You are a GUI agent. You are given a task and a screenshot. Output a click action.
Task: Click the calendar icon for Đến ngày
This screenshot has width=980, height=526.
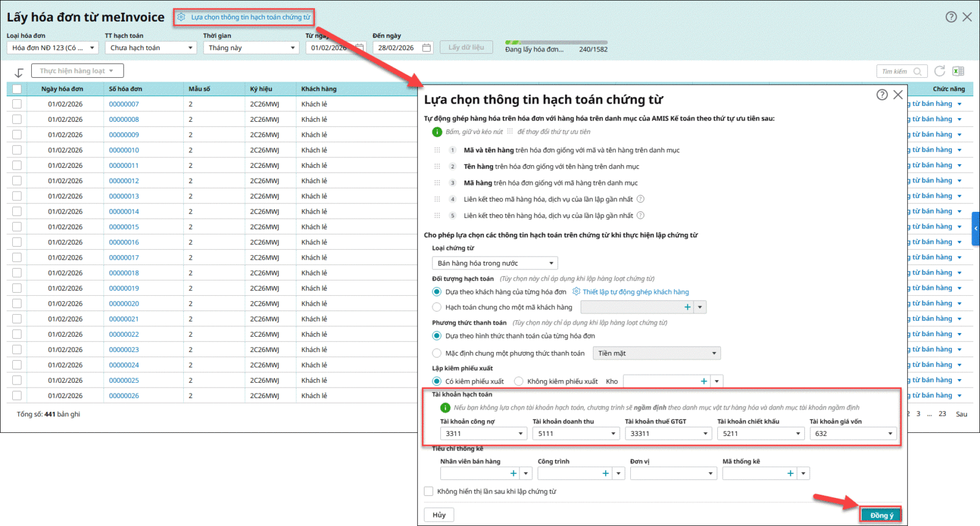tap(427, 48)
